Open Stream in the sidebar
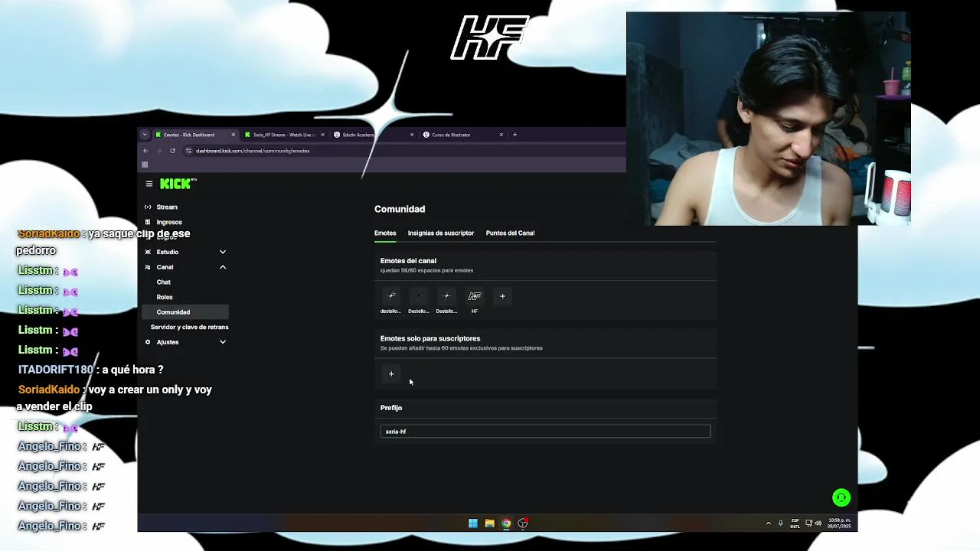 (167, 207)
